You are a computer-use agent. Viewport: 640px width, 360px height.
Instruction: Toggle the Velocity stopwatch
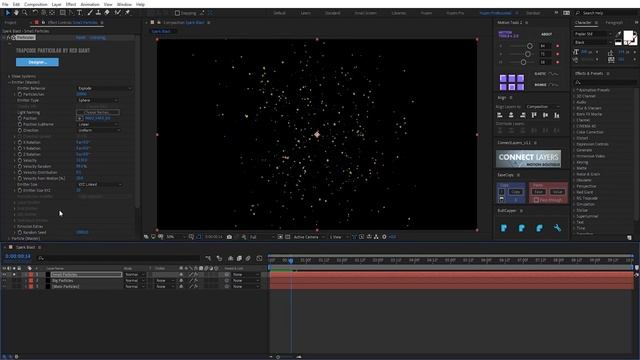[20, 160]
